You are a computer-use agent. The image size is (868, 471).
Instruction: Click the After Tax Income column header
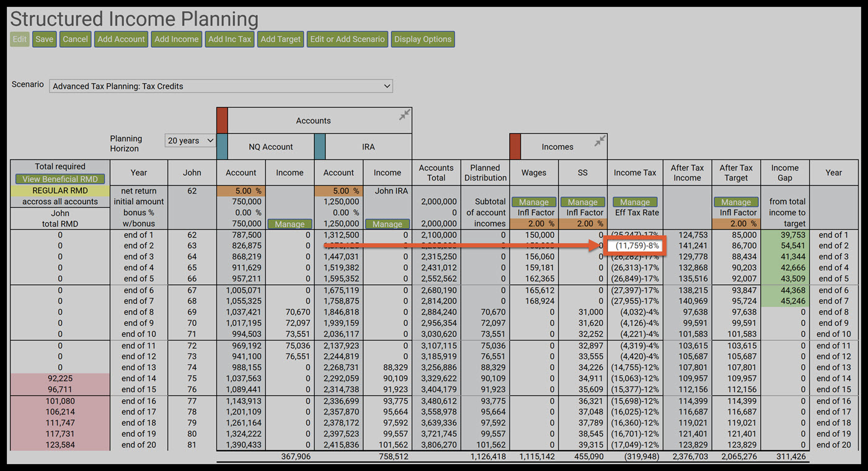coord(688,173)
